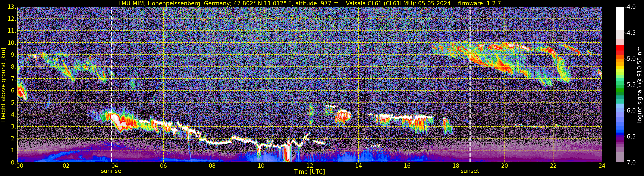This screenshot has width=644, height=176.
Task: Click the "24" tick label on the time axis
Action: pos(602,166)
